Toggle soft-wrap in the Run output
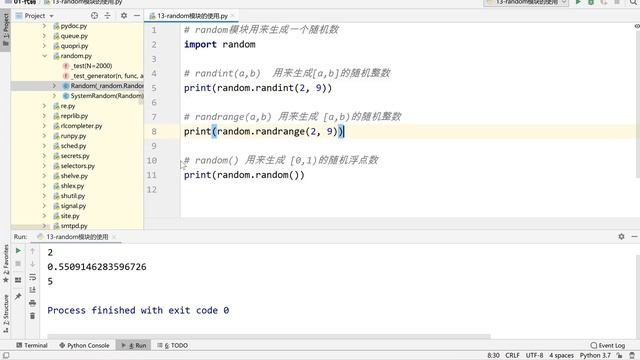 [33, 277]
